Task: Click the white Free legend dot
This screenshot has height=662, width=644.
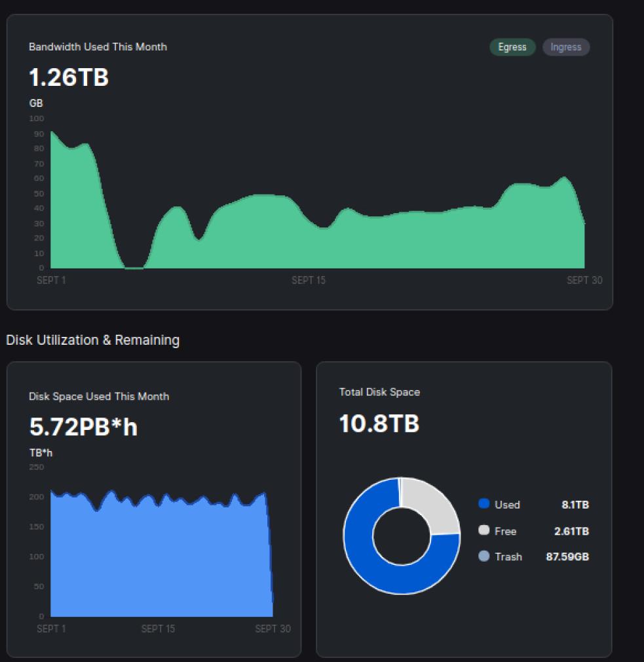Action: tap(484, 531)
